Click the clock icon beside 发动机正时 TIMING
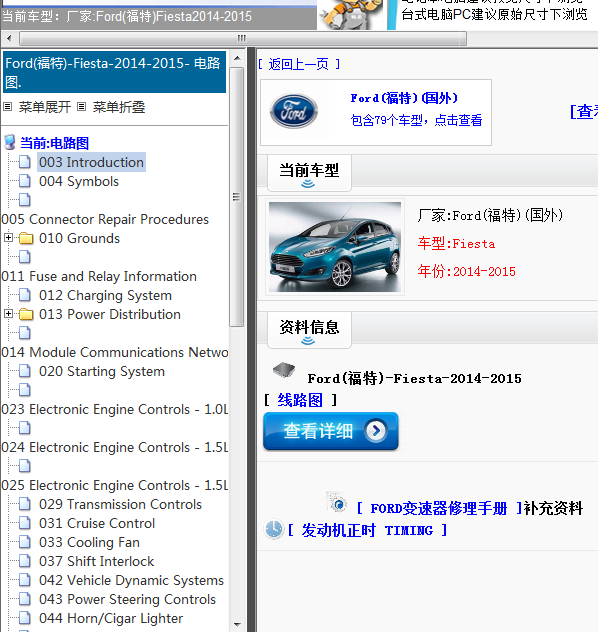This screenshot has height=632, width=598. coord(274,529)
